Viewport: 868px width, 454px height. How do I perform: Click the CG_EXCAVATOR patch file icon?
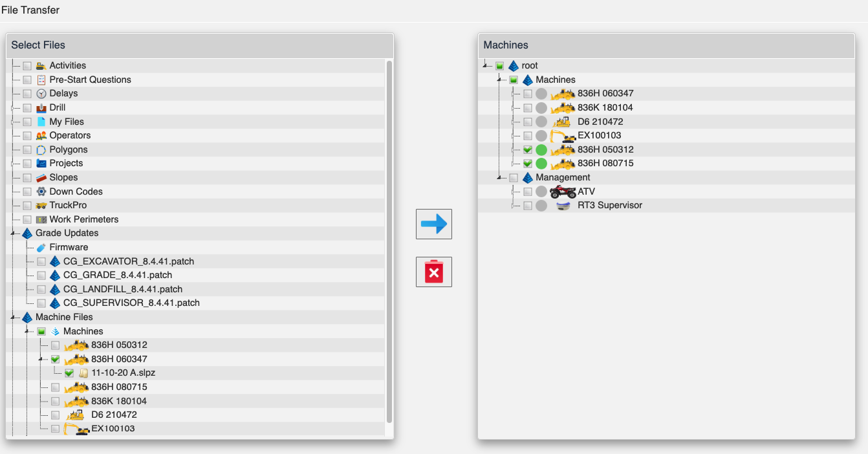pyautogui.click(x=55, y=261)
